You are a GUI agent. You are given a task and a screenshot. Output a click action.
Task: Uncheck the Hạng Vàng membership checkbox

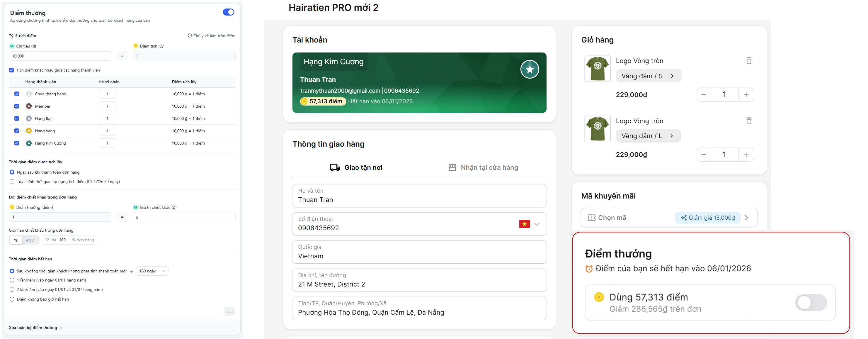point(16,131)
